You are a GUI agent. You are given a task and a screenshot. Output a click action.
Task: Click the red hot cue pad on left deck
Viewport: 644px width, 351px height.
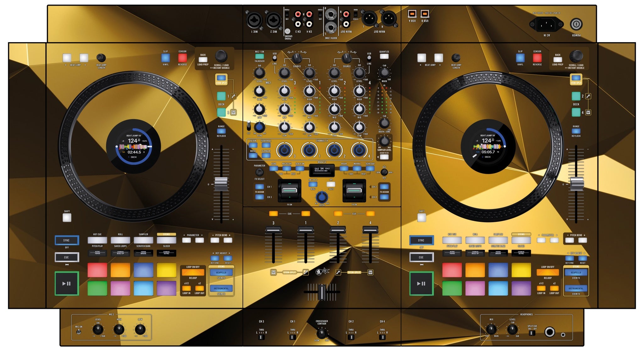[x=97, y=270]
